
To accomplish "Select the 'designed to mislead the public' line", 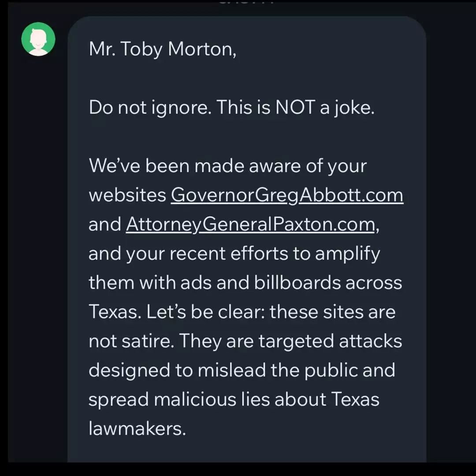I will [x=242, y=370].
